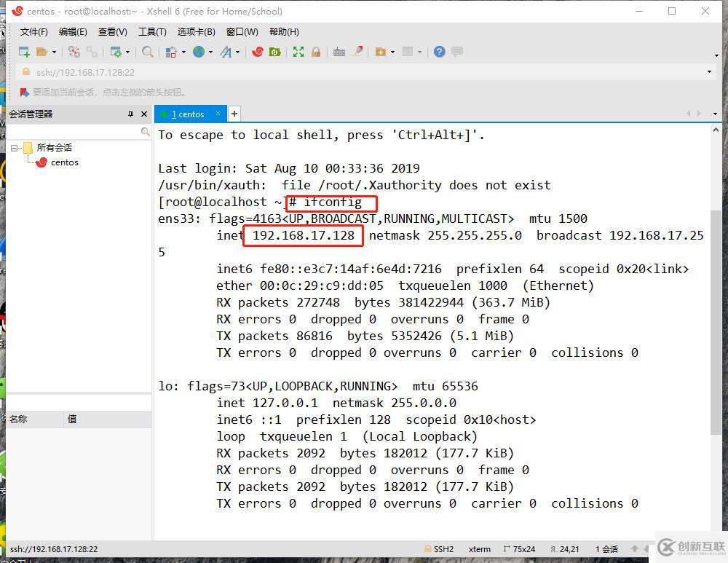Click the Lock screen padlock icon
Viewport: 728px width, 563px height.
click(316, 52)
